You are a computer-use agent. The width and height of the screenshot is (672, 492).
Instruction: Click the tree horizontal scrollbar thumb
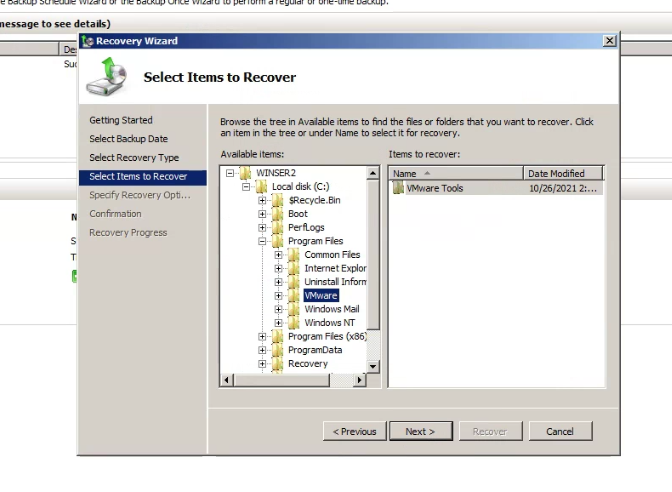(x=282, y=380)
